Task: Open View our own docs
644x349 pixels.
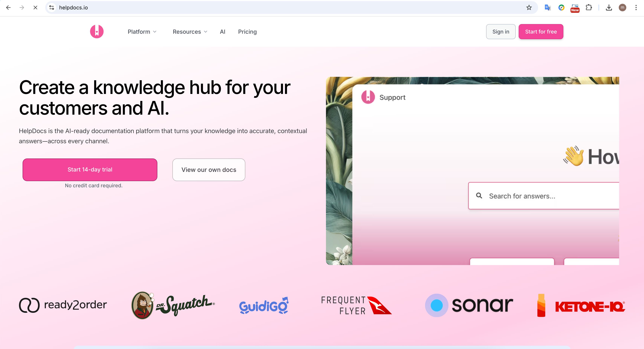Action: click(209, 170)
